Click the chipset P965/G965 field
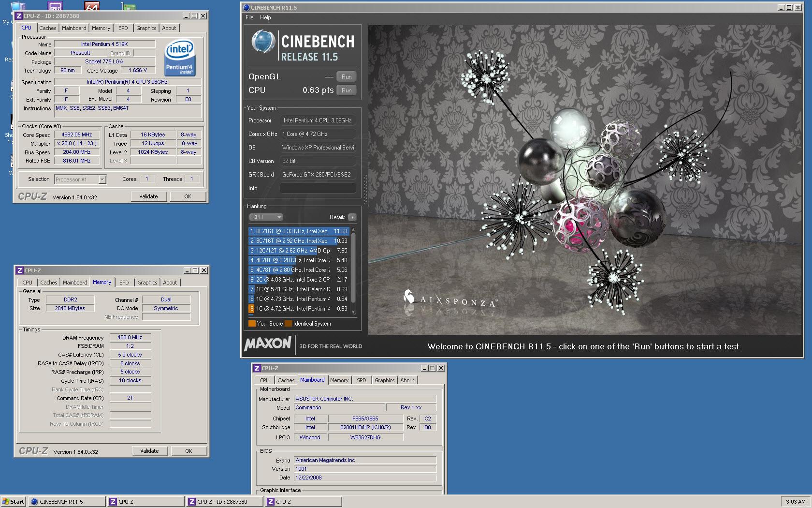 coord(365,419)
